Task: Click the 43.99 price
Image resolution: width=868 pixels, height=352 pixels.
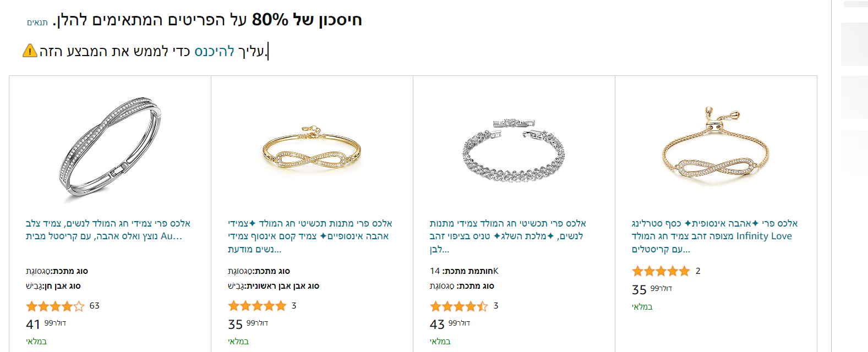Action: tap(450, 324)
